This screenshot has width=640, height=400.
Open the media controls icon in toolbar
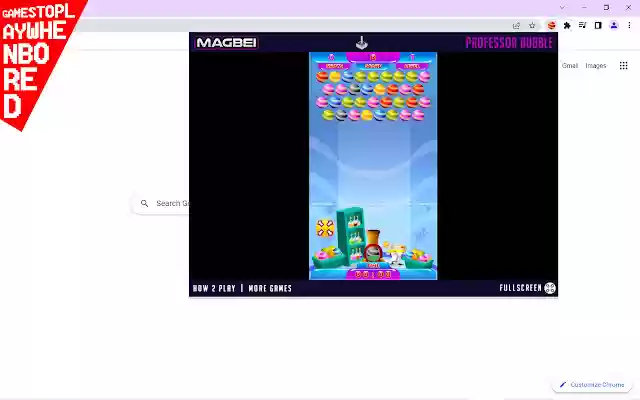click(x=582, y=25)
